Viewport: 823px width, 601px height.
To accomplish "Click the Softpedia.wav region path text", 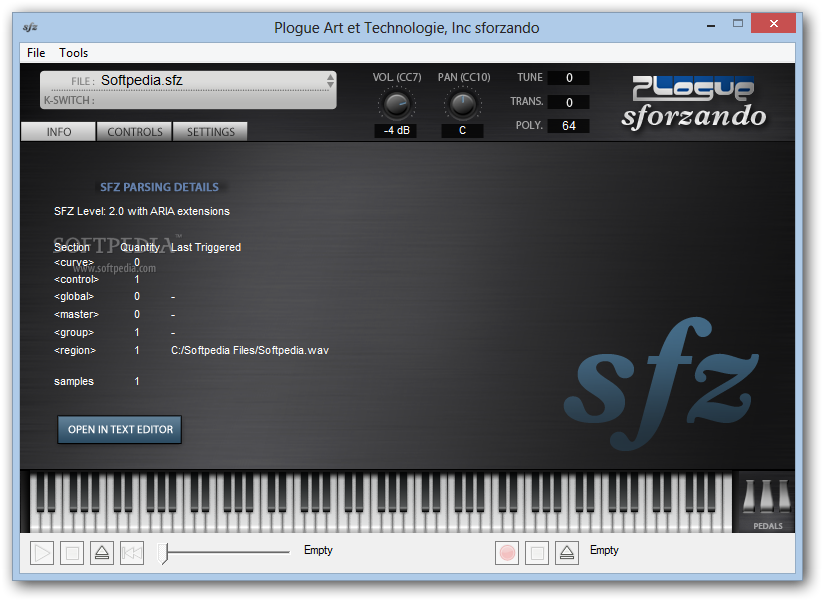I will click(250, 350).
